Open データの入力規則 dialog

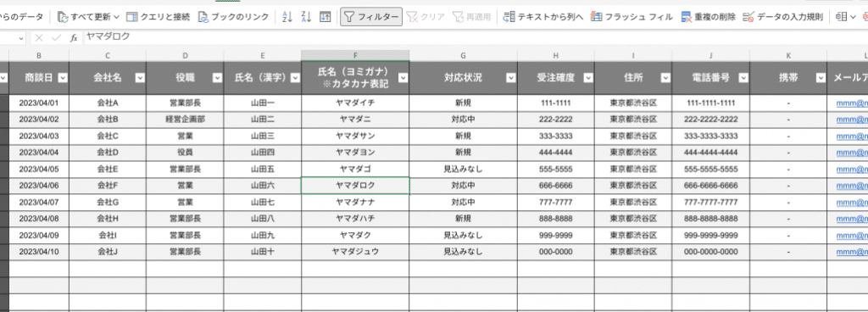tap(782, 17)
